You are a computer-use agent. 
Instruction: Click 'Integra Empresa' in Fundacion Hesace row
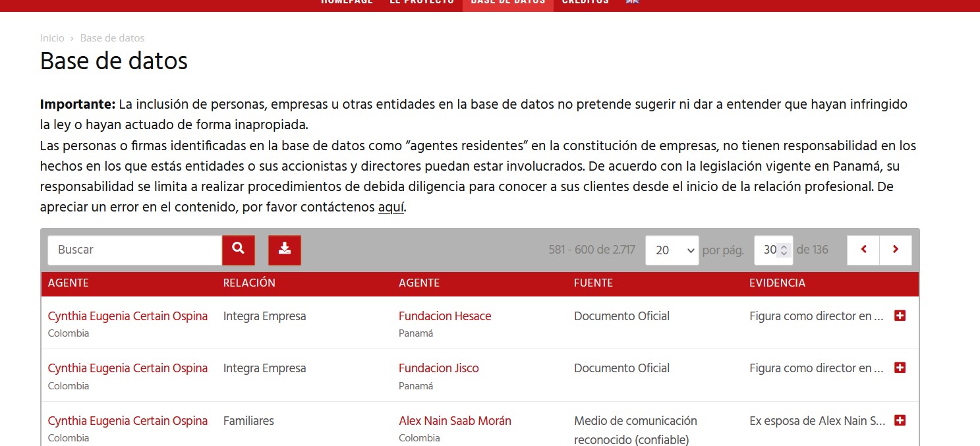click(x=265, y=316)
